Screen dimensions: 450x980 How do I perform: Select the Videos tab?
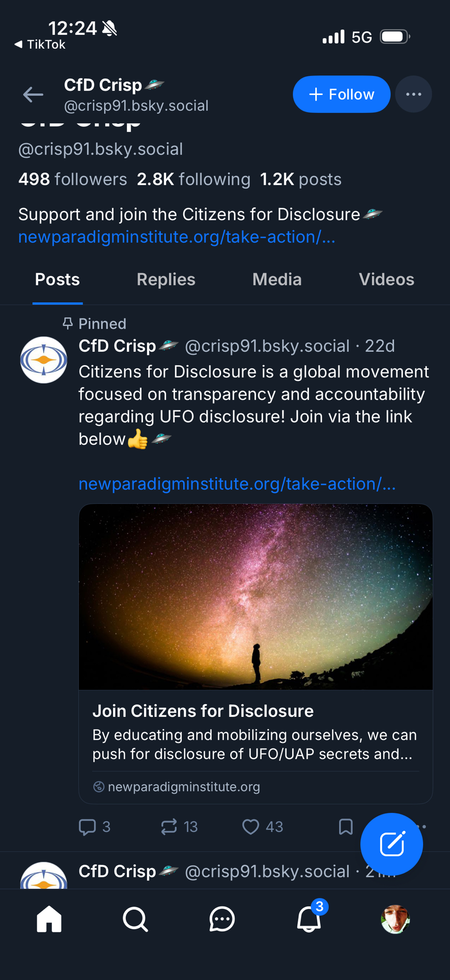pyautogui.click(x=386, y=279)
